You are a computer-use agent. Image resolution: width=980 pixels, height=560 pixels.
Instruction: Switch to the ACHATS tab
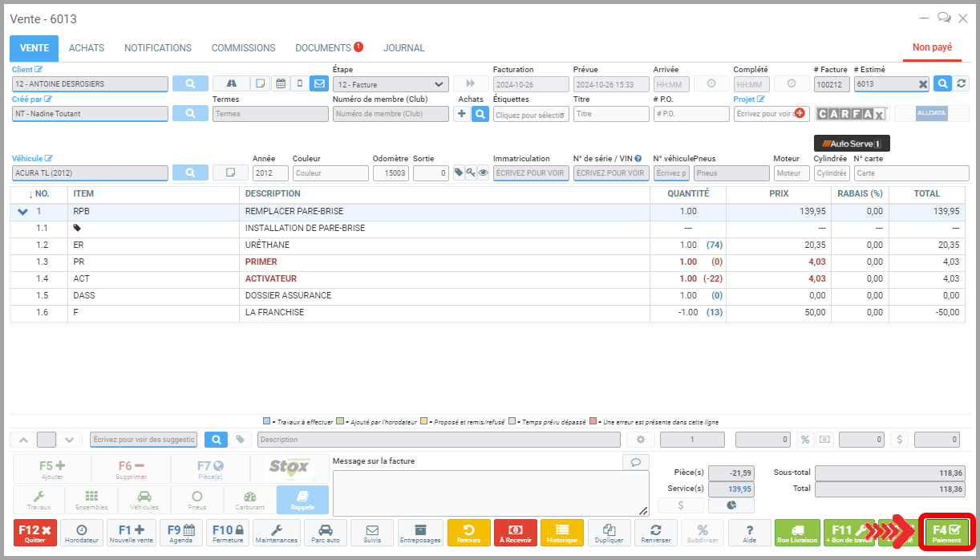87,48
